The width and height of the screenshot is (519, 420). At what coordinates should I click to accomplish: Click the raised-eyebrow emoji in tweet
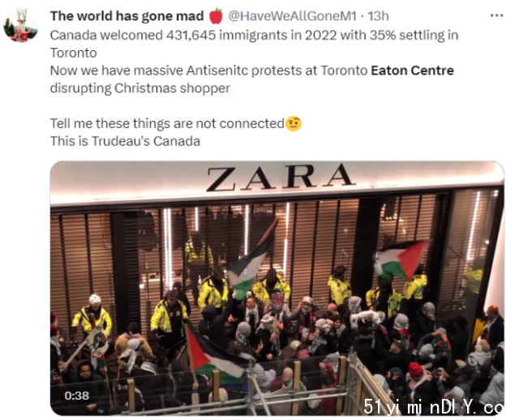[x=294, y=124]
